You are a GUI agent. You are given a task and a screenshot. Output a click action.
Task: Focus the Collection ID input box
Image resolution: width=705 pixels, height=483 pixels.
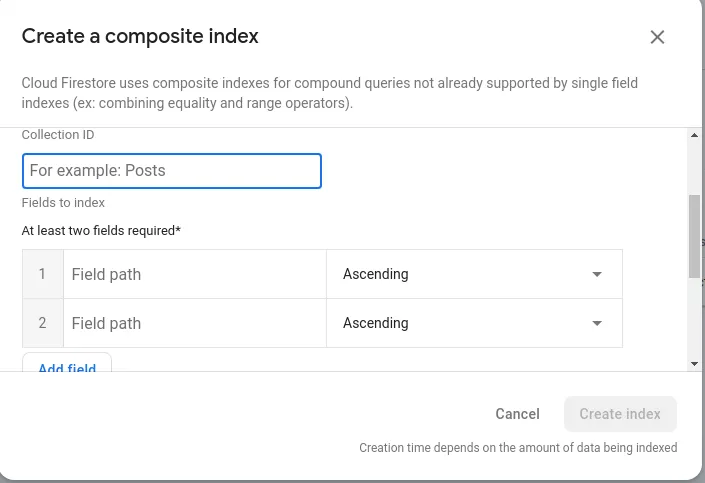(x=172, y=171)
